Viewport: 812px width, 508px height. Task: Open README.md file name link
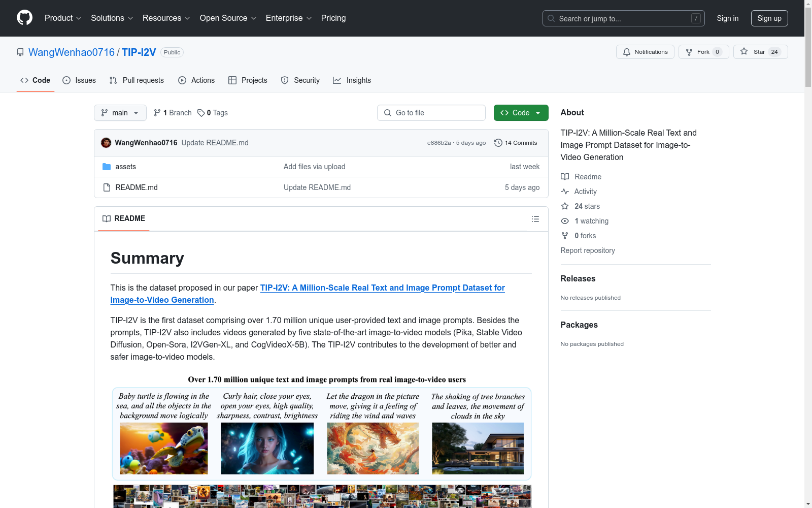point(137,187)
